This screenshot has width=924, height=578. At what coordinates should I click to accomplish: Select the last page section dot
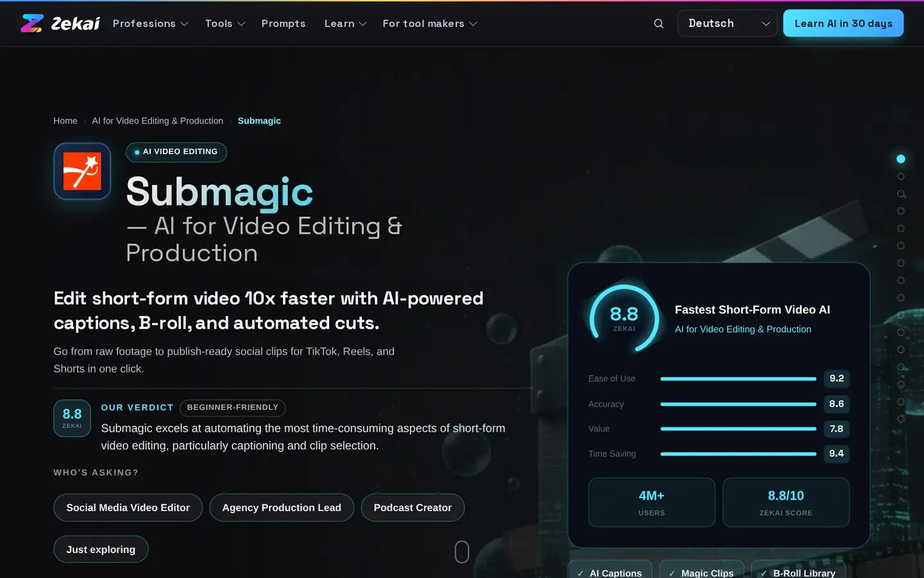[901, 419]
